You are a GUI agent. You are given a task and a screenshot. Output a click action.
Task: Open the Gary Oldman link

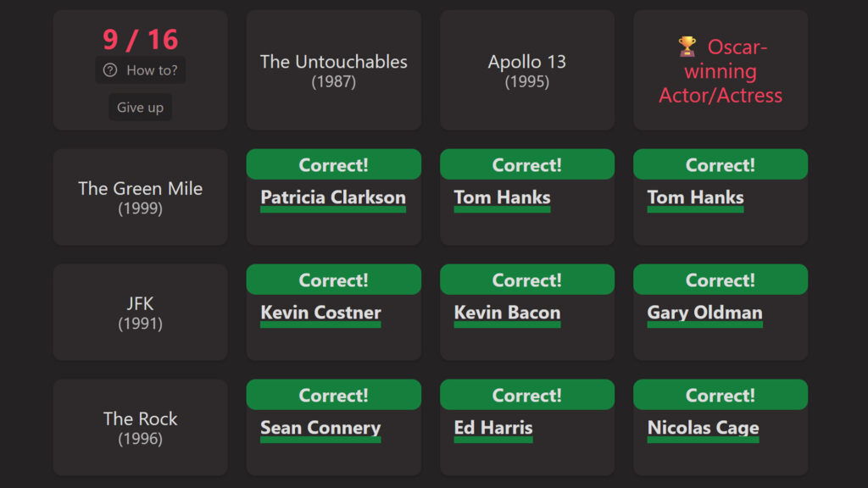(704, 313)
